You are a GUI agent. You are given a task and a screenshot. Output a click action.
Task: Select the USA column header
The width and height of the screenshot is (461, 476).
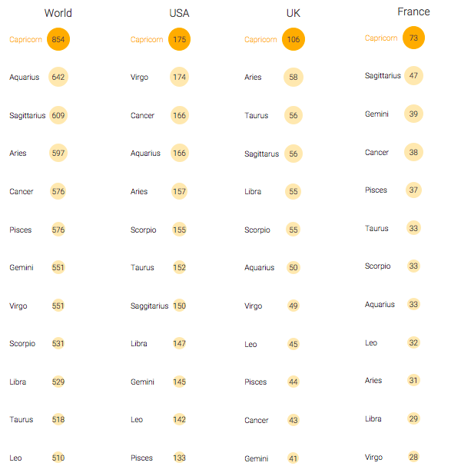click(179, 13)
